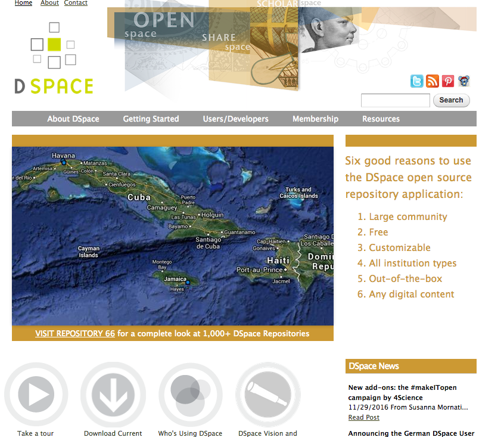Click the Read Post link
This screenshot has height=437, width=504.
point(363,417)
